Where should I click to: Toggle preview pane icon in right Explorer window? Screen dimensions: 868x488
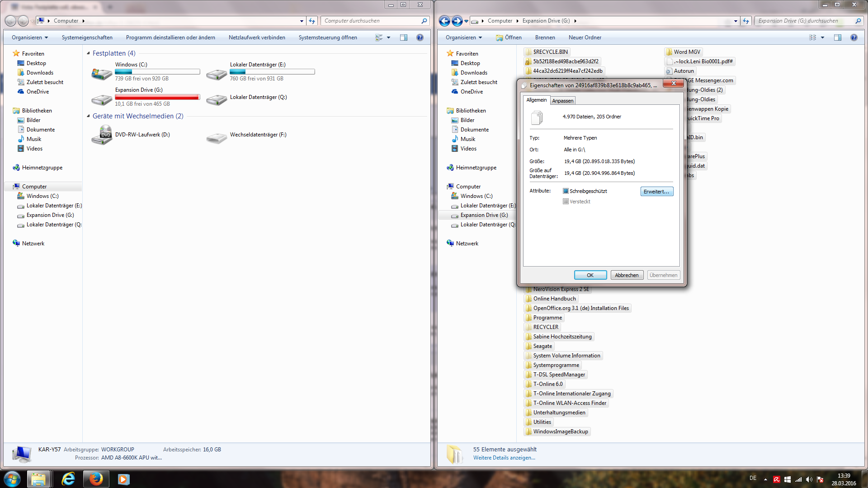coord(838,38)
